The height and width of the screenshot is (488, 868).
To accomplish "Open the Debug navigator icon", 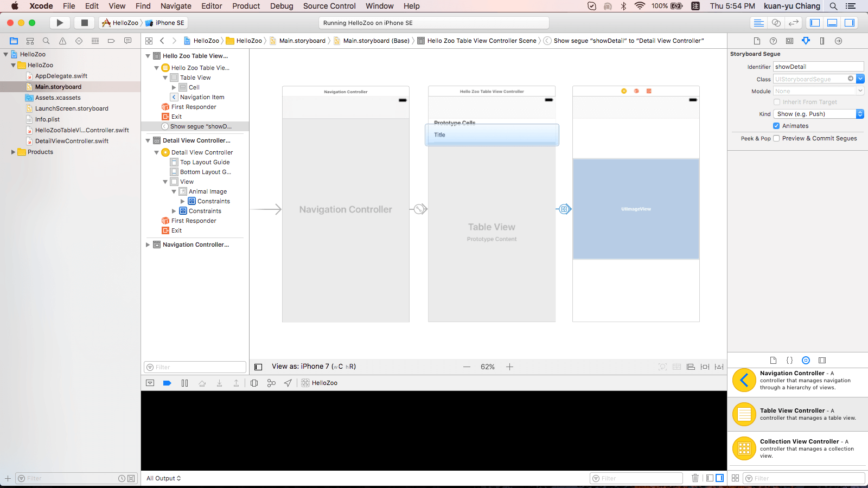I will (x=95, y=41).
